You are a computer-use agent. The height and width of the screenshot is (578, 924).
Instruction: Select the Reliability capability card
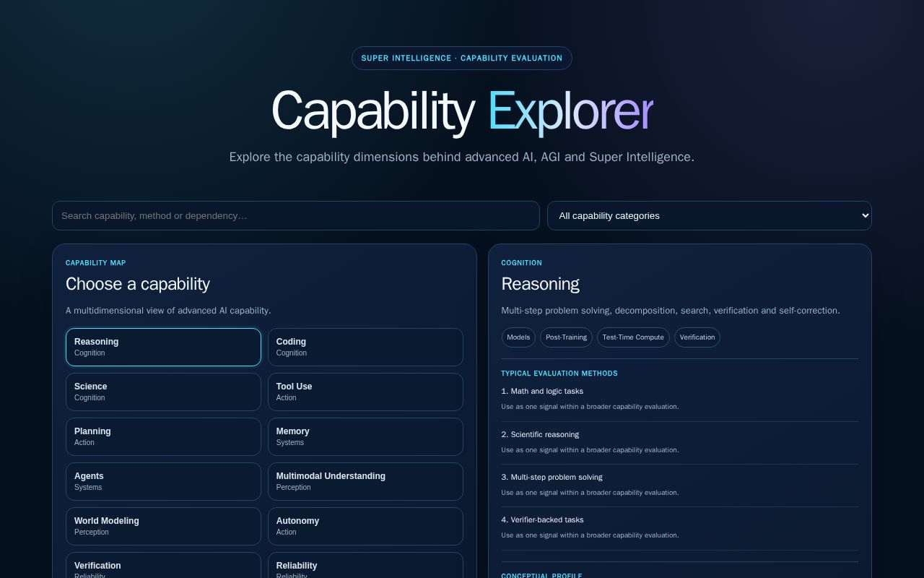pos(365,565)
